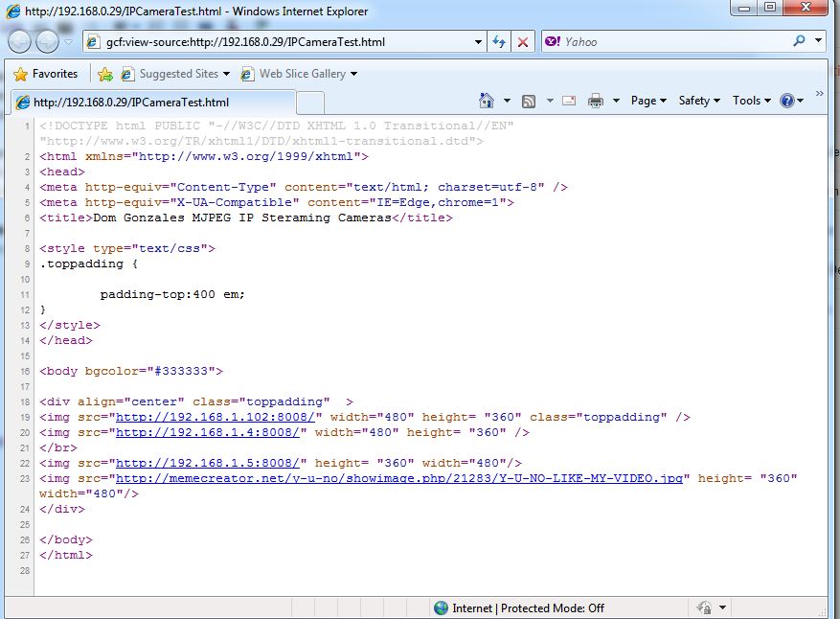Open the memecreator.net image link
This screenshot has width=840, height=619.
tap(396, 478)
